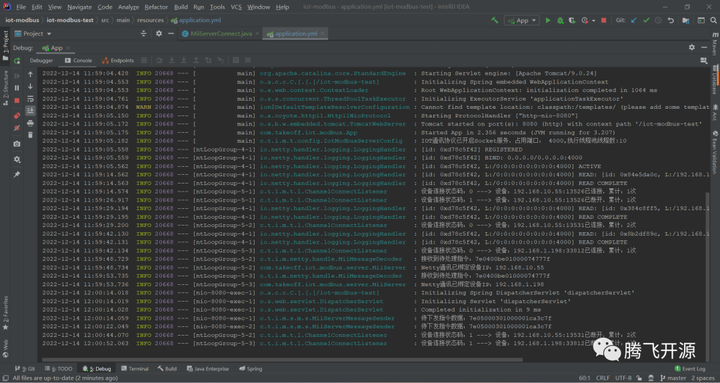Show Git history clock icon
The image size is (720, 383).
(x=658, y=20)
